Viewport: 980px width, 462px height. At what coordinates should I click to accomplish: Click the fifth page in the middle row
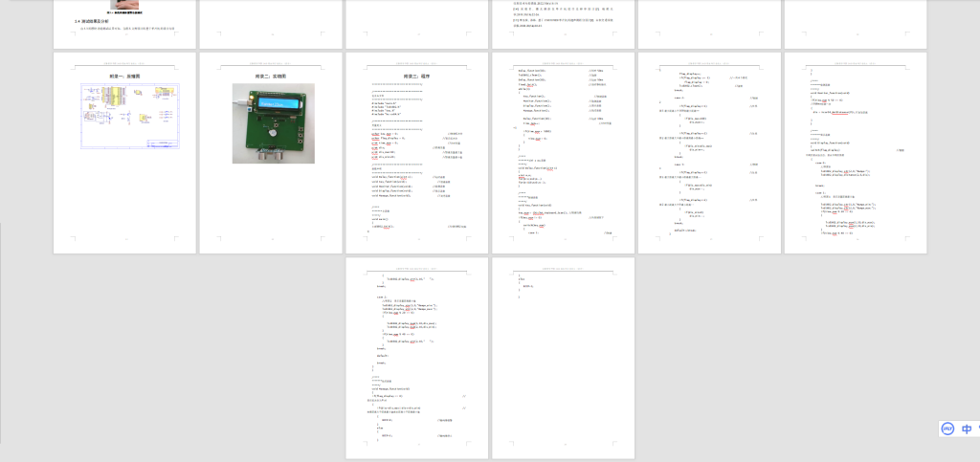[709, 152]
